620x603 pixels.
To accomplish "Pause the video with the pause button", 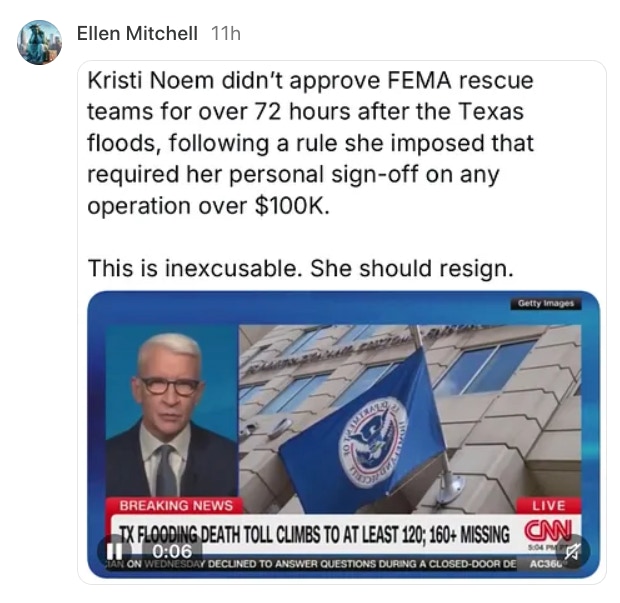I will pyautogui.click(x=115, y=551).
